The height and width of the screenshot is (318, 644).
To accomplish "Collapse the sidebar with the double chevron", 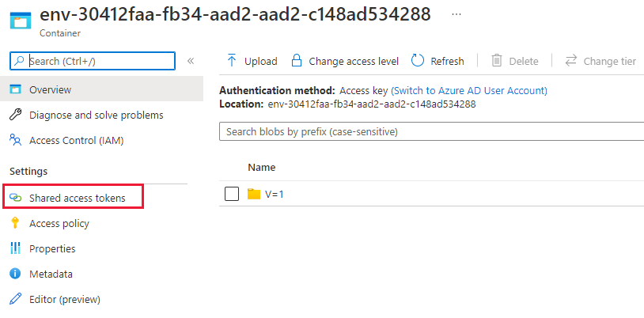I will 191,61.
